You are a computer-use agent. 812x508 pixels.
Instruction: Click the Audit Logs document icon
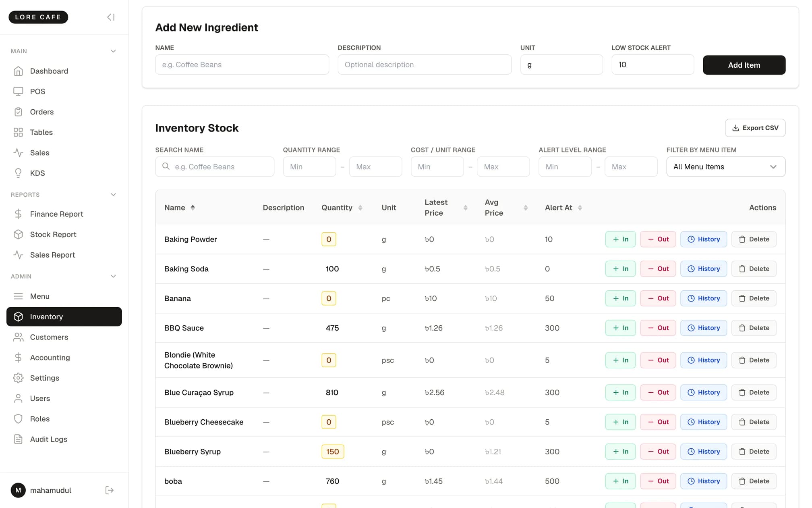[x=18, y=439]
